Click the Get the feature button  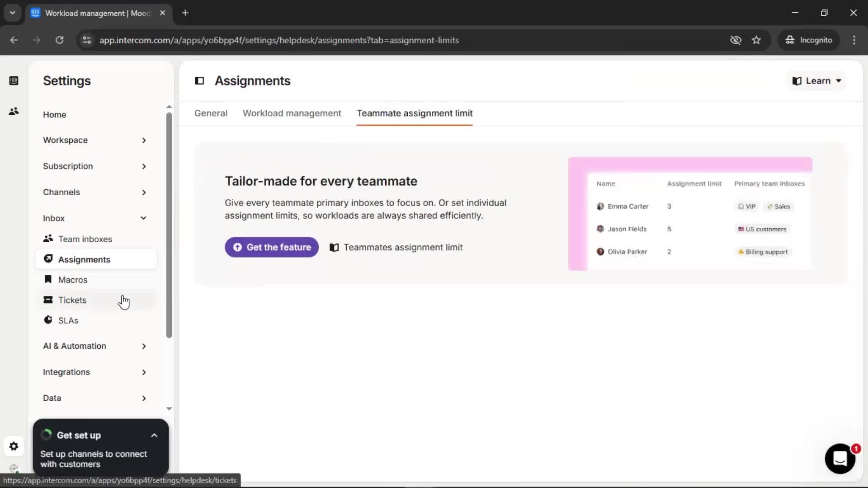coord(272,248)
